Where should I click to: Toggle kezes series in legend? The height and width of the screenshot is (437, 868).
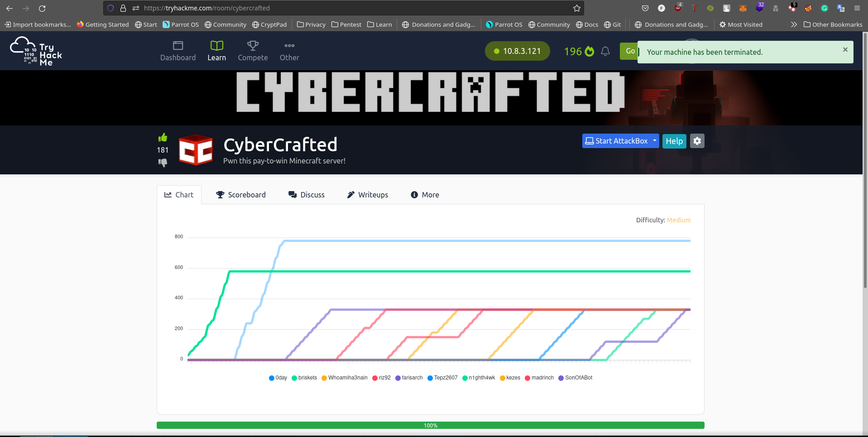pyautogui.click(x=510, y=378)
